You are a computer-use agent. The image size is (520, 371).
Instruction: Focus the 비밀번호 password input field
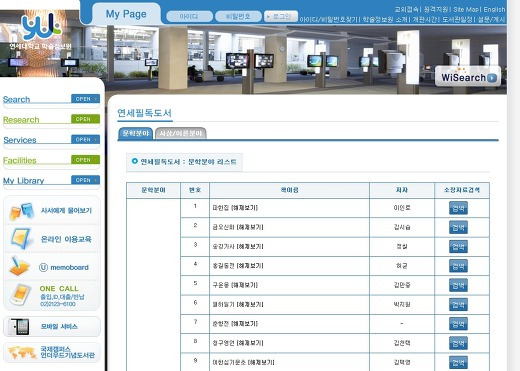tap(238, 16)
